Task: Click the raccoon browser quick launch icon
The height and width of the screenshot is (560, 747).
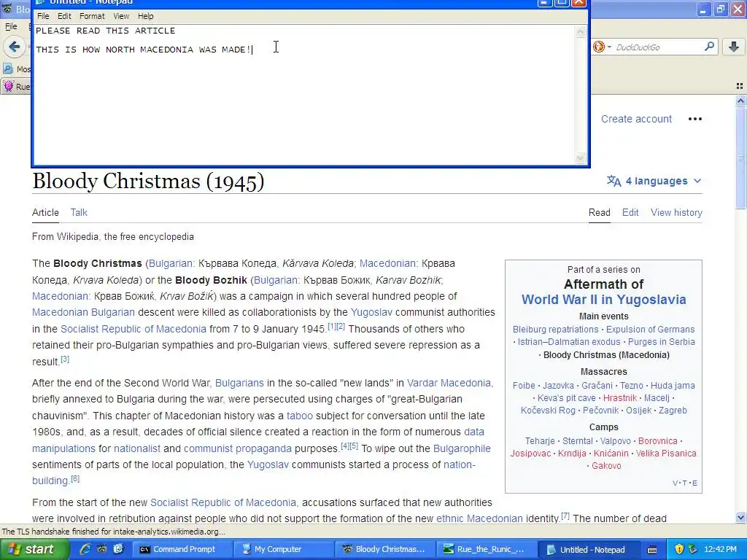Action: pos(102,549)
